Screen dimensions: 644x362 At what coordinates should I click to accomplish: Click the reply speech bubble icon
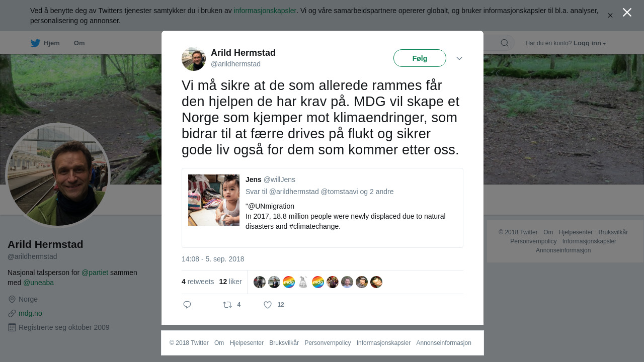tap(187, 305)
